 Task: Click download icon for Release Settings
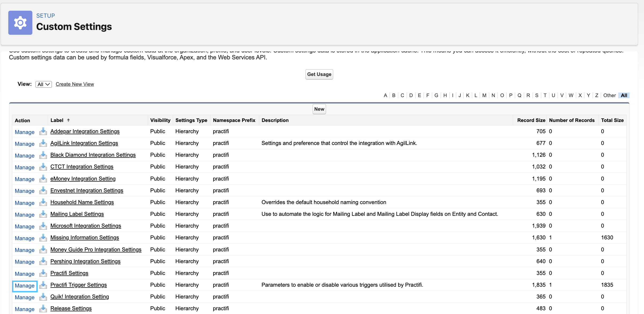click(43, 308)
